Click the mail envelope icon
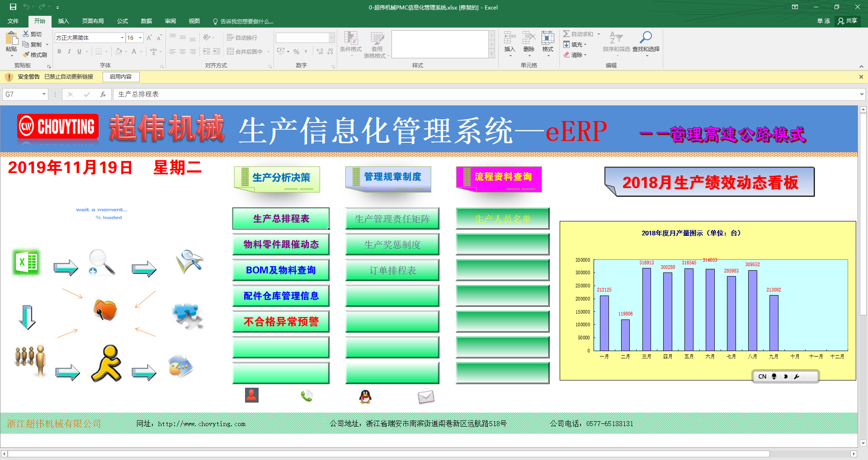 (x=426, y=397)
